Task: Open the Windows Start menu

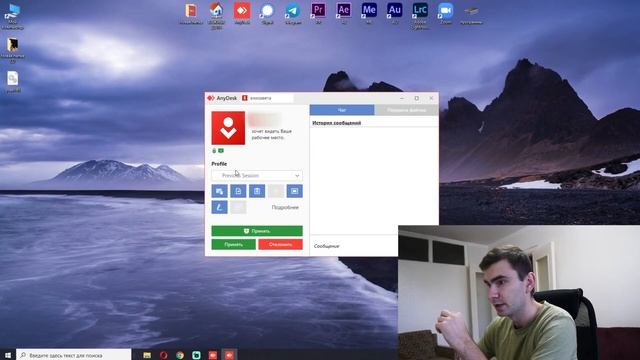Action: coord(8,355)
